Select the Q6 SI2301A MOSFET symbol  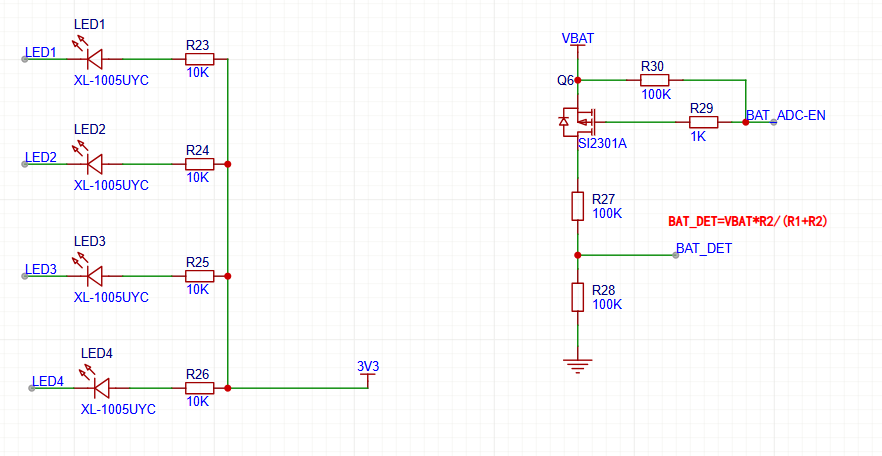pos(577,121)
